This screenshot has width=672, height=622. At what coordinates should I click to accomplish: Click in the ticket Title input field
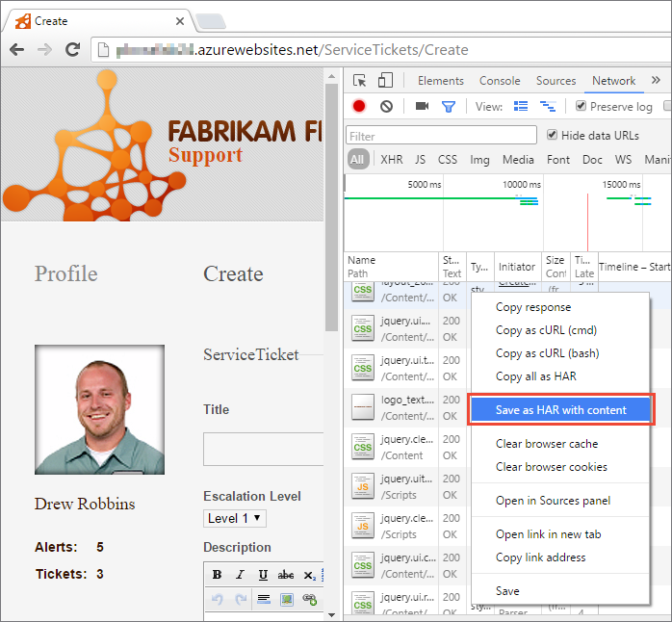tap(263, 449)
